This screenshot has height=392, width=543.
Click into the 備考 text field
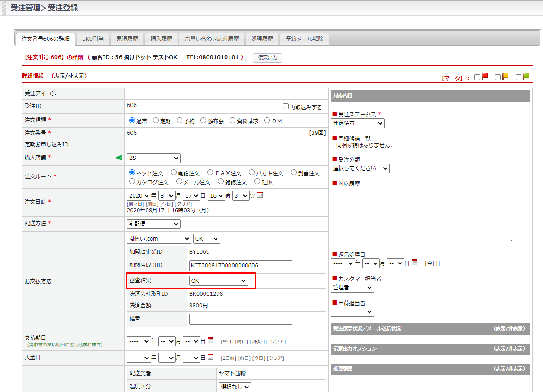pos(240,319)
